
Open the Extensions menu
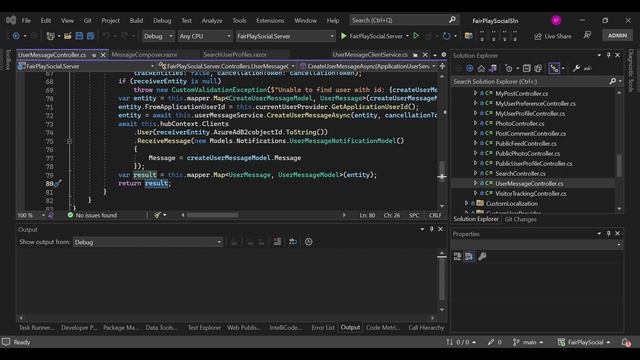270,20
